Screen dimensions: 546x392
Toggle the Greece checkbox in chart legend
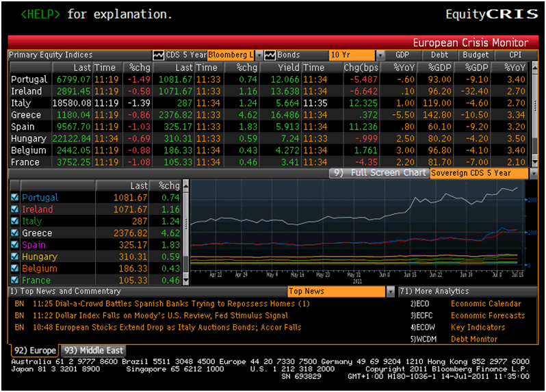(15, 233)
